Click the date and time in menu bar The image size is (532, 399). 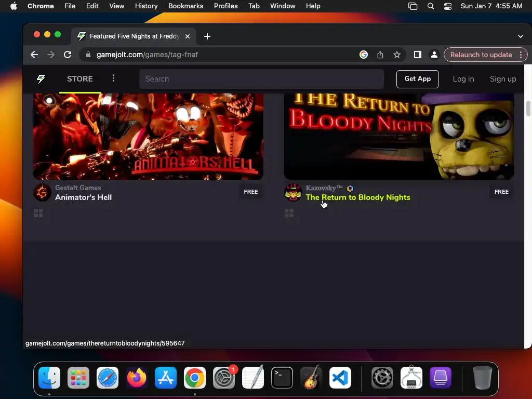491,6
